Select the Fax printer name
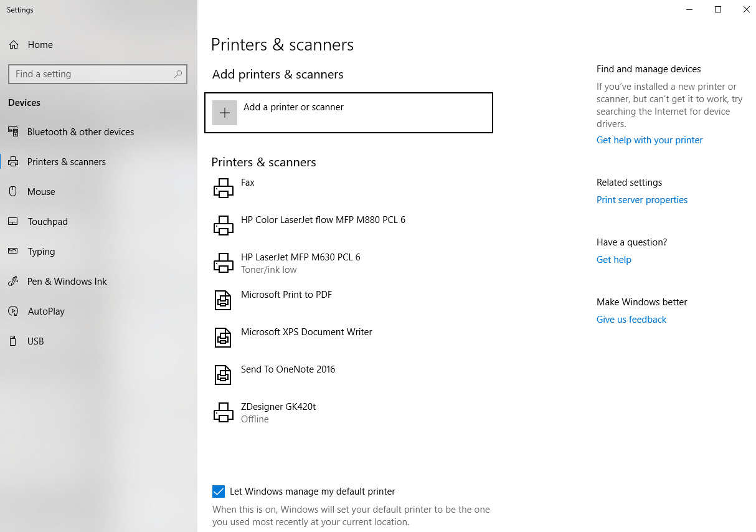This screenshot has height=532, width=756. pos(248,183)
